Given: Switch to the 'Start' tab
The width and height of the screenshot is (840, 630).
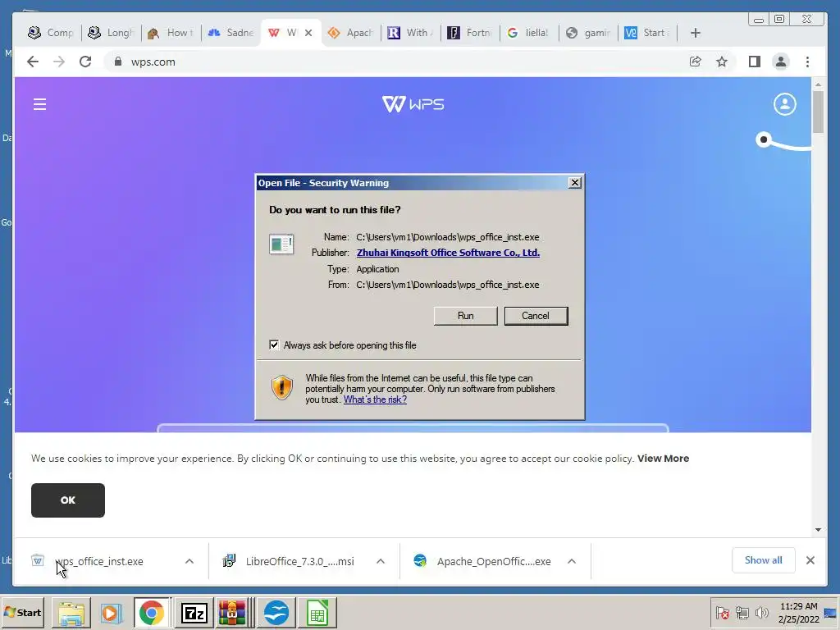Looking at the screenshot, I should 647,33.
